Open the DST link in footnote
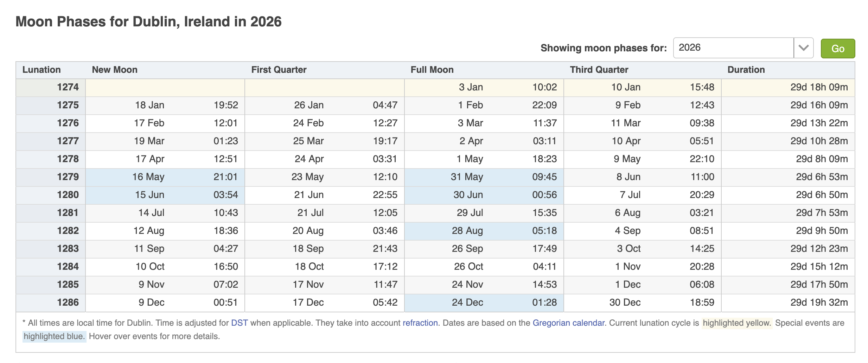 click(239, 323)
